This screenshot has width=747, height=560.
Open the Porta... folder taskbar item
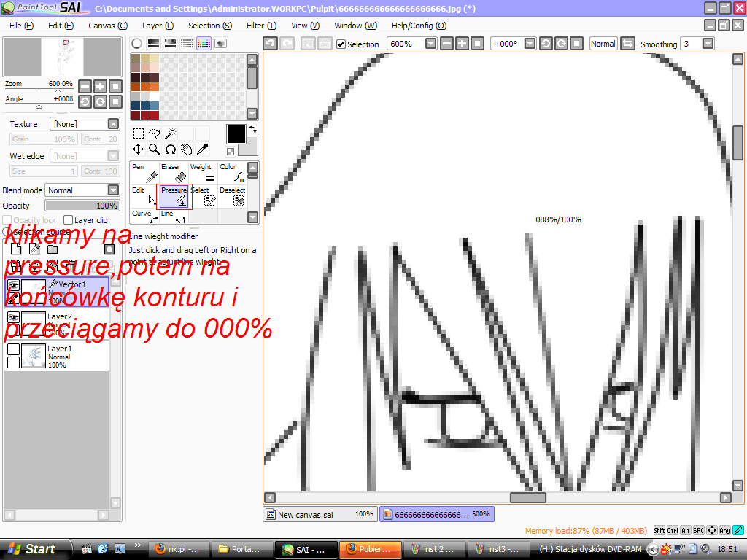tap(242, 549)
